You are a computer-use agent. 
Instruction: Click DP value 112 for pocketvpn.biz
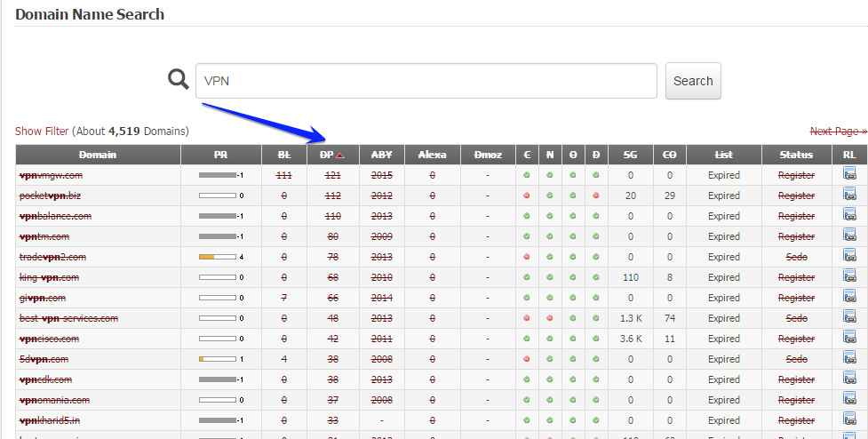332,196
